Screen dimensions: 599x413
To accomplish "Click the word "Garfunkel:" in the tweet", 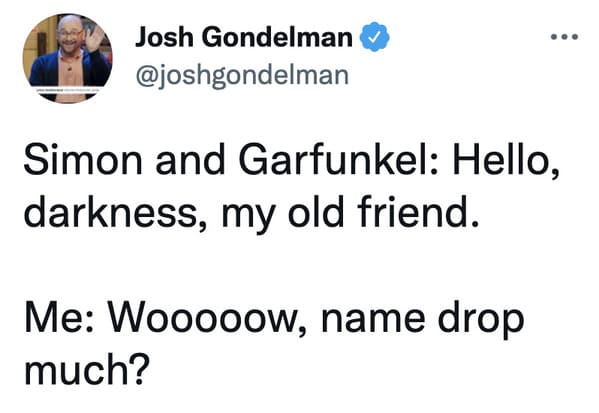I will click(x=338, y=159).
